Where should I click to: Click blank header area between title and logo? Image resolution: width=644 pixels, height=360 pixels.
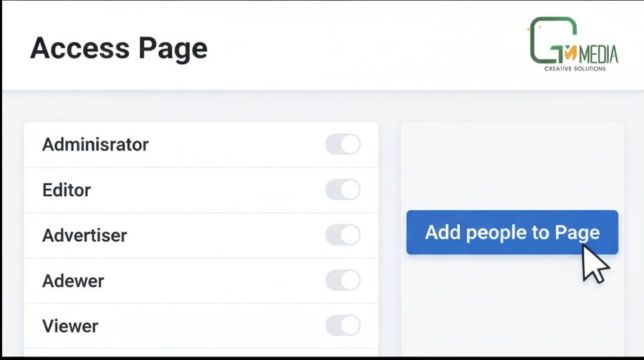coord(366,49)
